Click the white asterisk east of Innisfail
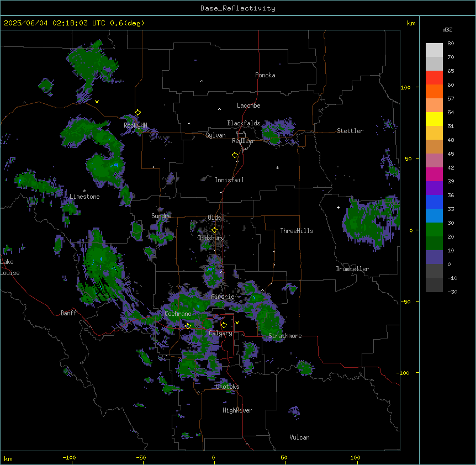Viewport: 476px width, 465px height. pyautogui.click(x=277, y=167)
